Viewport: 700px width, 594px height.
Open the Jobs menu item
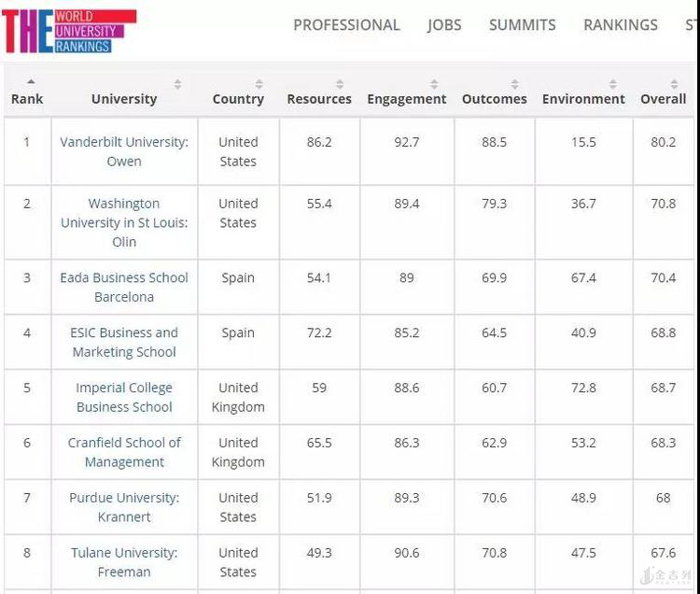tap(444, 25)
